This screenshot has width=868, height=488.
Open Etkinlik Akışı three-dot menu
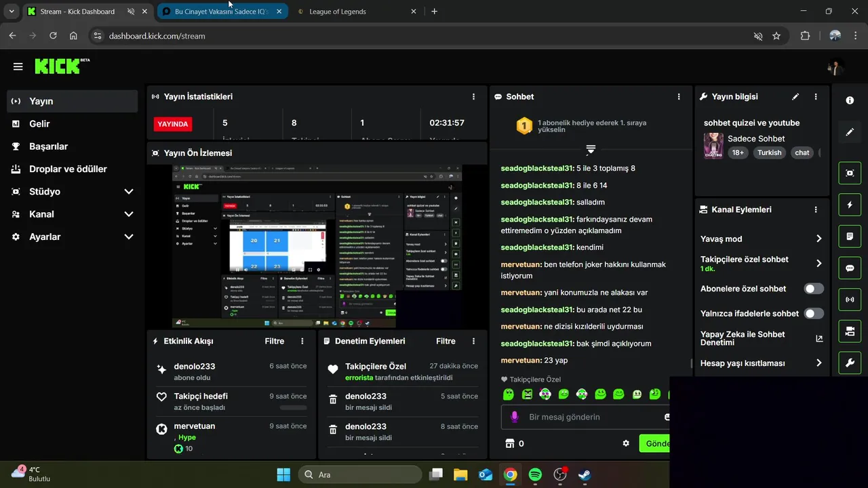pyautogui.click(x=302, y=341)
